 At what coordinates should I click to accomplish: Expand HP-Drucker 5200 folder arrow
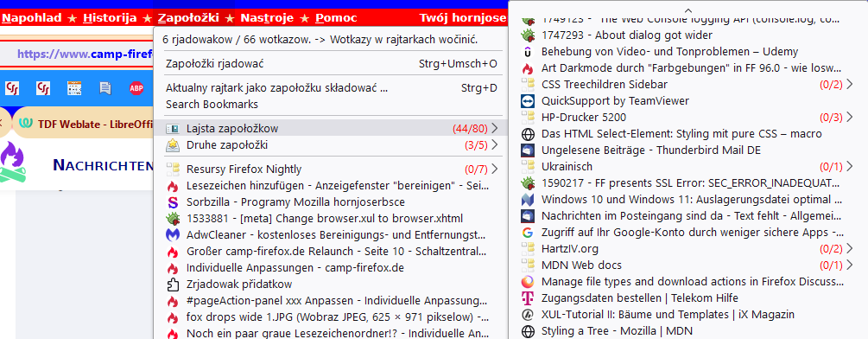[850, 118]
